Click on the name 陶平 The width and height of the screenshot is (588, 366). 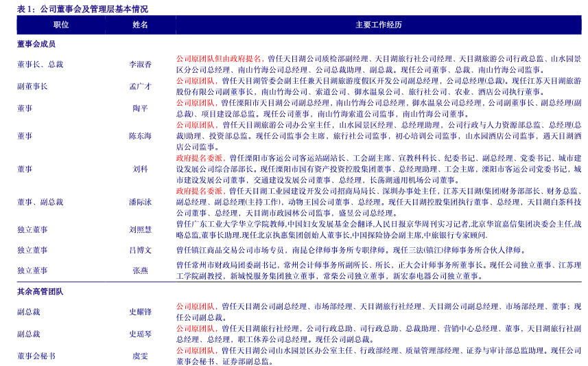[141, 108]
